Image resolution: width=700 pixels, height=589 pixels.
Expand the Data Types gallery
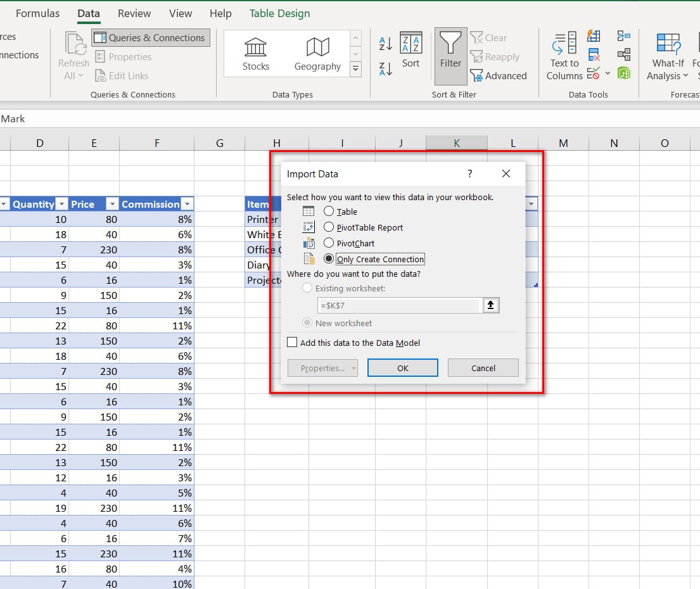coord(355,68)
